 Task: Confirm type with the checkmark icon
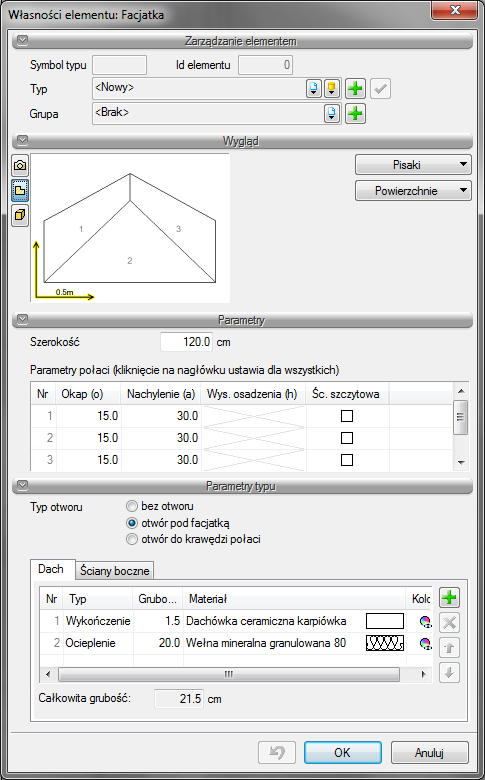point(381,89)
